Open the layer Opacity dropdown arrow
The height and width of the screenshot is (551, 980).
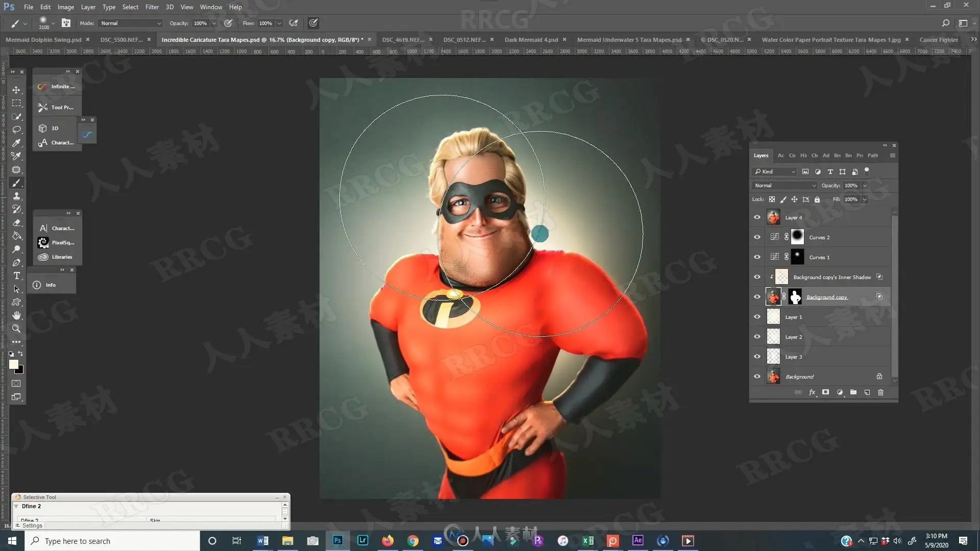[865, 186]
